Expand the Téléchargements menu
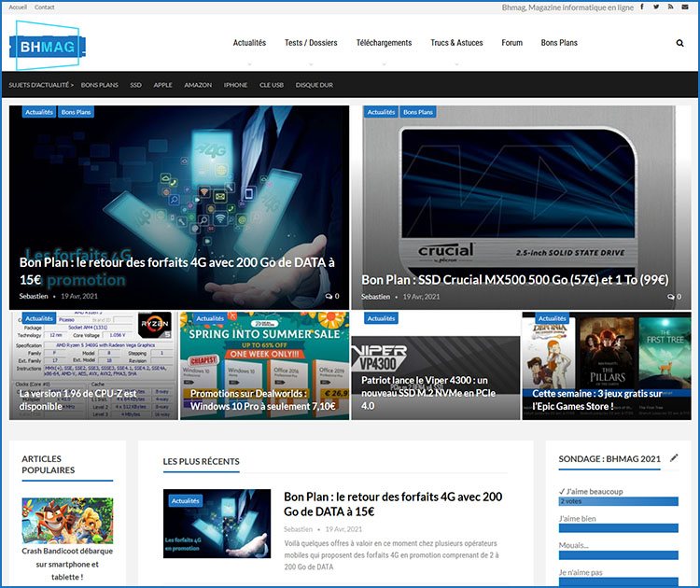Image resolution: width=700 pixels, height=588 pixels. click(385, 43)
